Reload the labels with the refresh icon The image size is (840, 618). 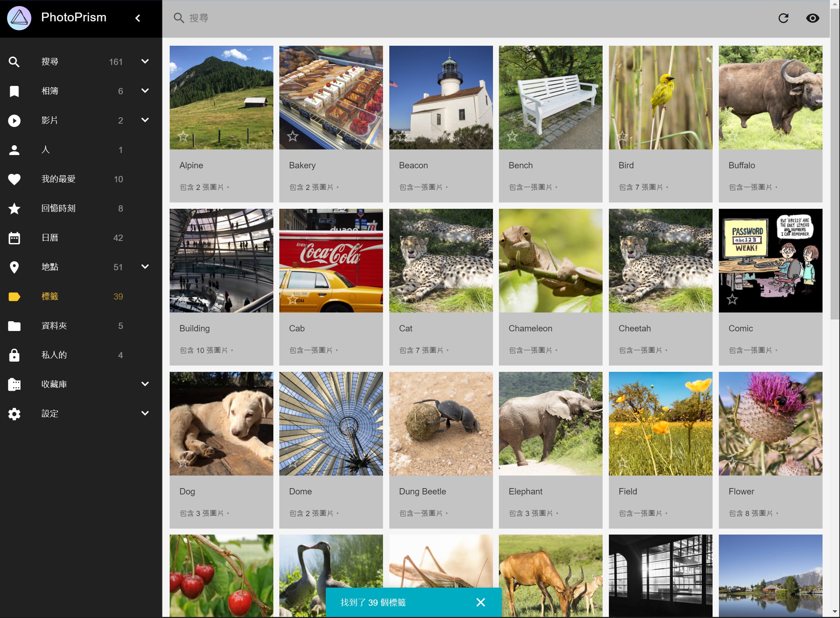783,18
